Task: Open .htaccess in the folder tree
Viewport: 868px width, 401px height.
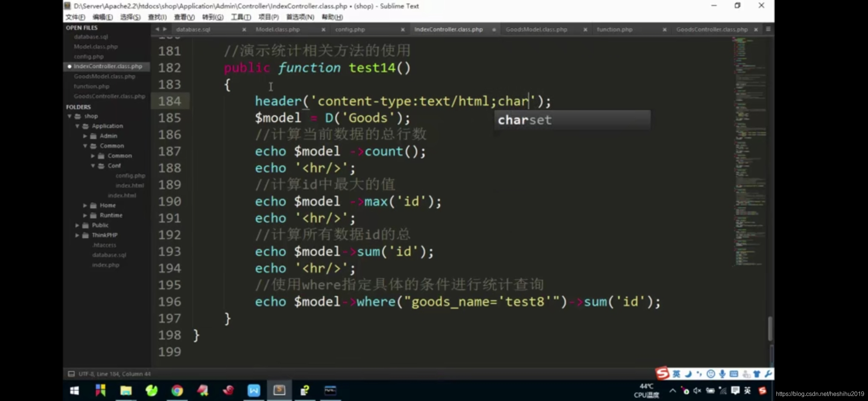Action: point(104,245)
